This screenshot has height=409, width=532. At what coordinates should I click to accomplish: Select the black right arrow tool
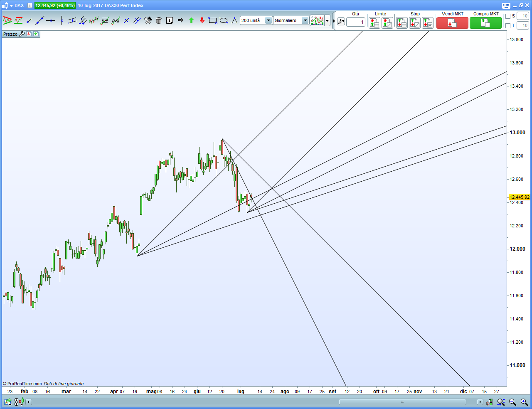(x=180, y=20)
